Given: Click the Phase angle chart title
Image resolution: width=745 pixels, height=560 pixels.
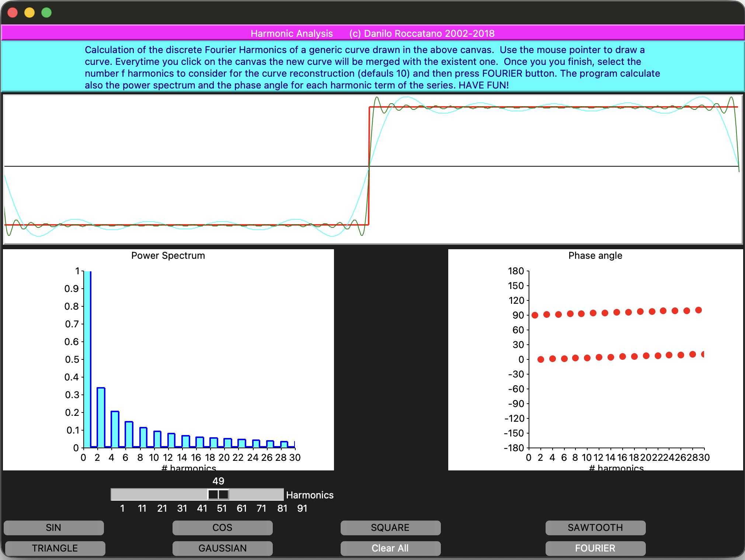Looking at the screenshot, I should point(595,255).
